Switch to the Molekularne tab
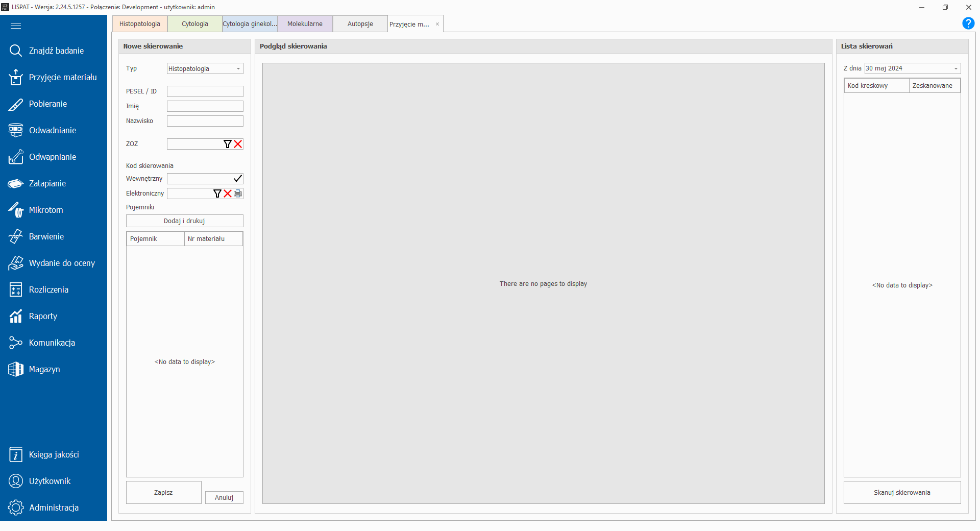Viewport: 980px width, 531px height. (305, 24)
